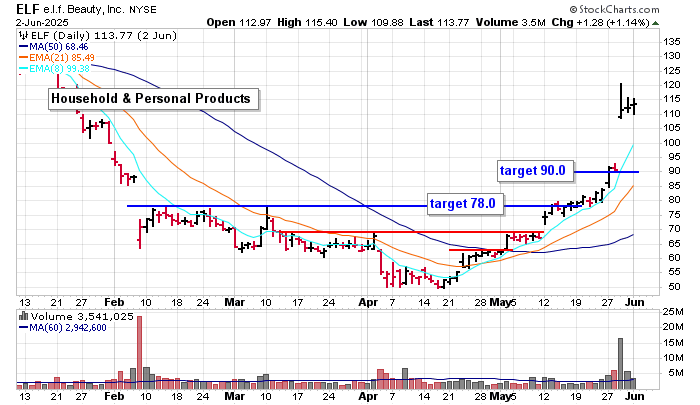700x405 pixels.
Task: Click the 5M volume axis label
Action: pyautogui.click(x=675, y=373)
